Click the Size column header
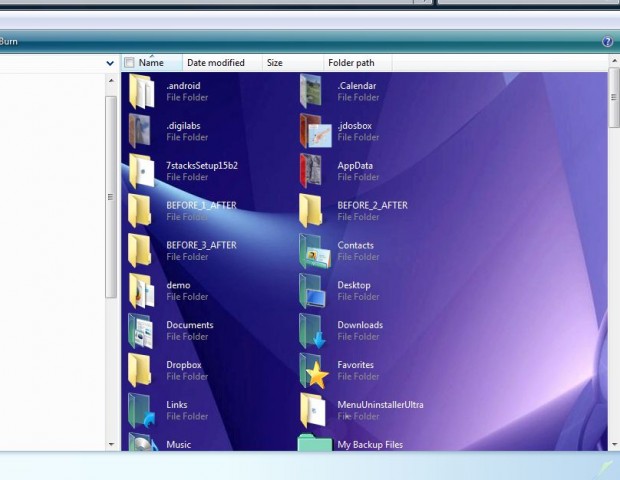620x480 pixels. click(275, 63)
